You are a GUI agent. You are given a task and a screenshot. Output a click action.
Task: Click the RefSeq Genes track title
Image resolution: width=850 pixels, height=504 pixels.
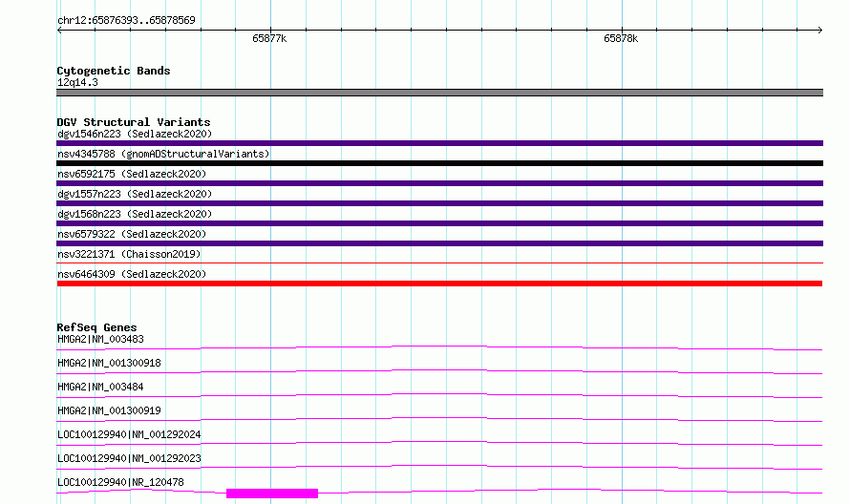point(96,327)
